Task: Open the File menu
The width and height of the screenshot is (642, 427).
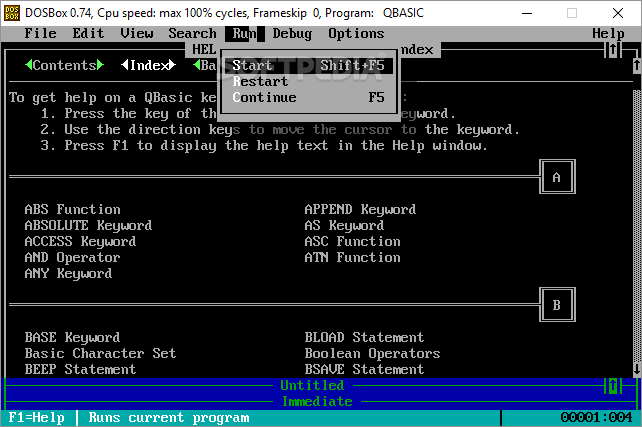Action: (x=40, y=34)
